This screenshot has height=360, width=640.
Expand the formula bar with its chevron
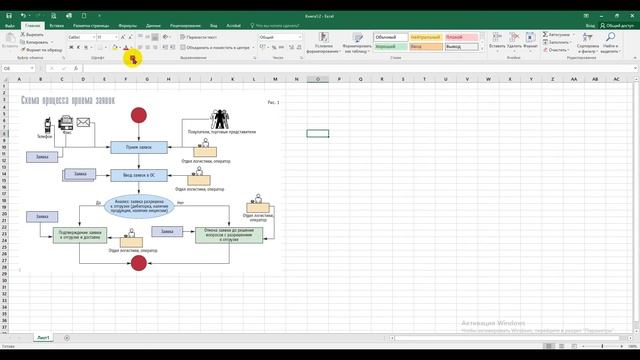point(635,69)
